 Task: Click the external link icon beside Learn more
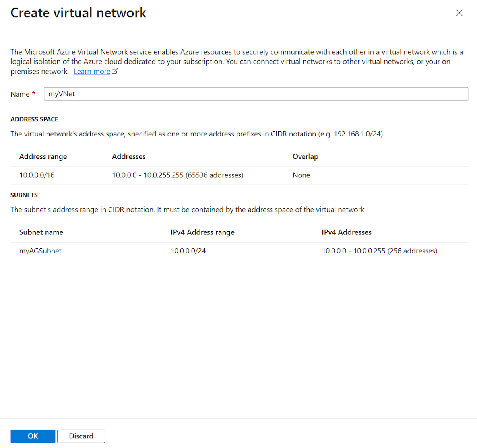[x=115, y=71]
